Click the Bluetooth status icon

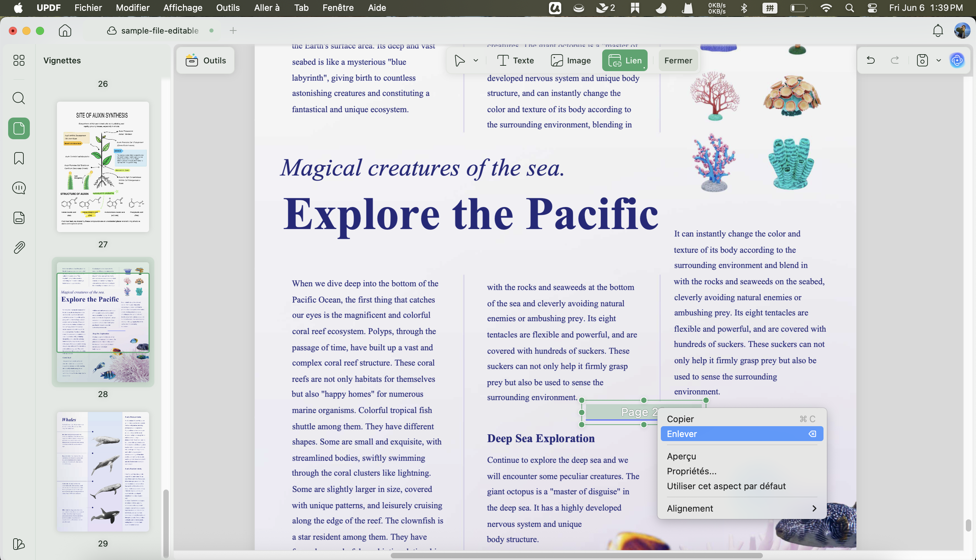click(x=744, y=8)
